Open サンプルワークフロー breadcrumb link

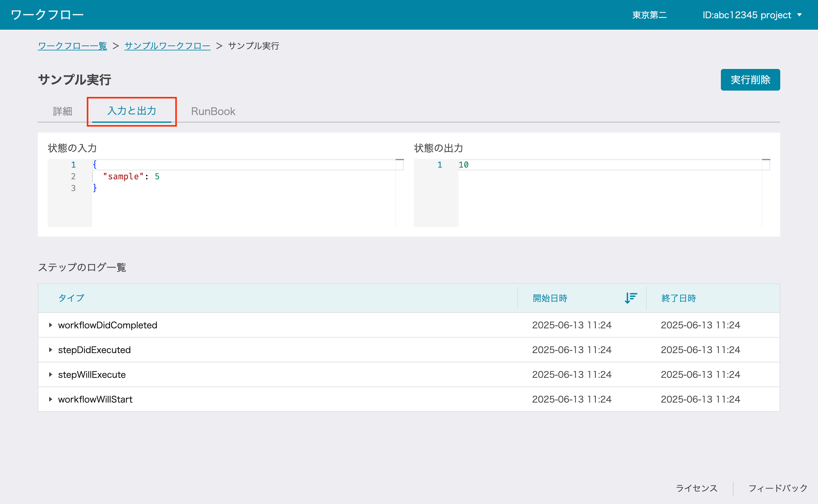[167, 46]
